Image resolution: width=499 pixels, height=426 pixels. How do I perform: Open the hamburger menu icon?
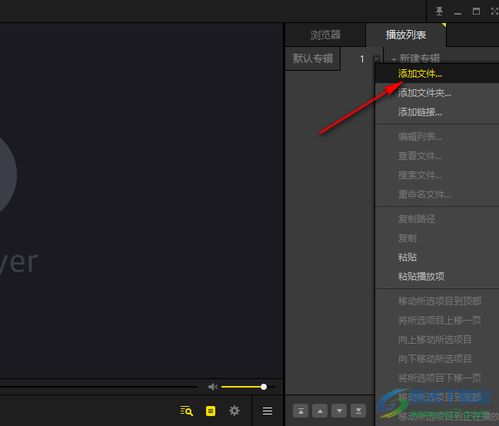click(267, 411)
